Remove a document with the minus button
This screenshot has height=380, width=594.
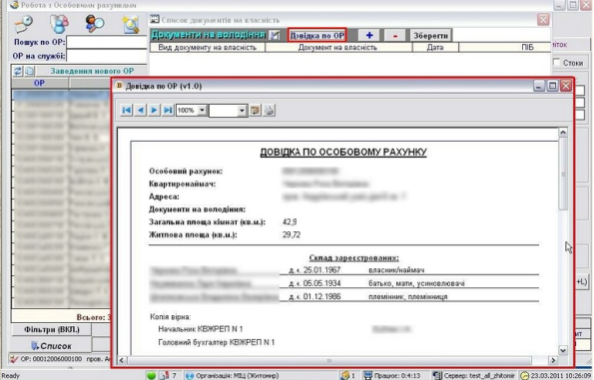pyautogui.click(x=395, y=36)
